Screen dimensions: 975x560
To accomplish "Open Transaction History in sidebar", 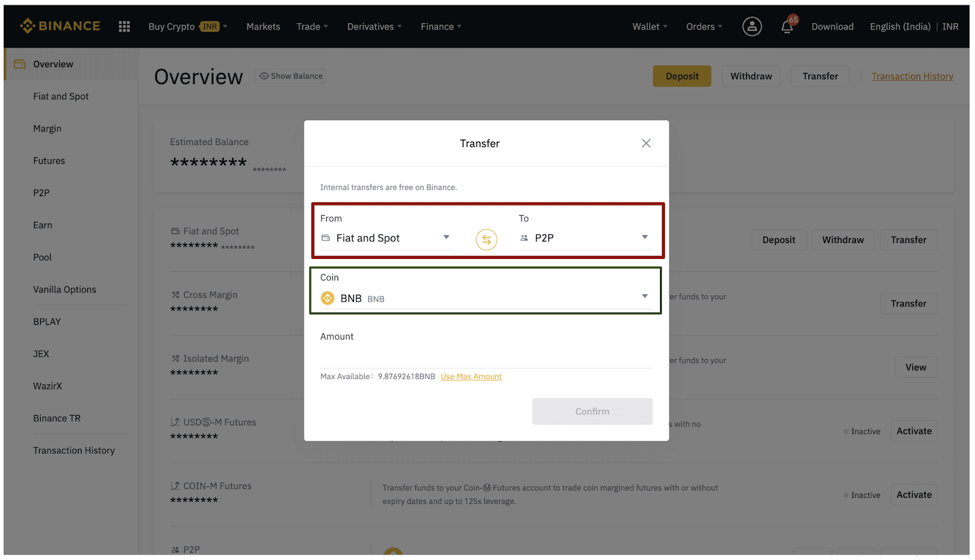I will tap(74, 451).
